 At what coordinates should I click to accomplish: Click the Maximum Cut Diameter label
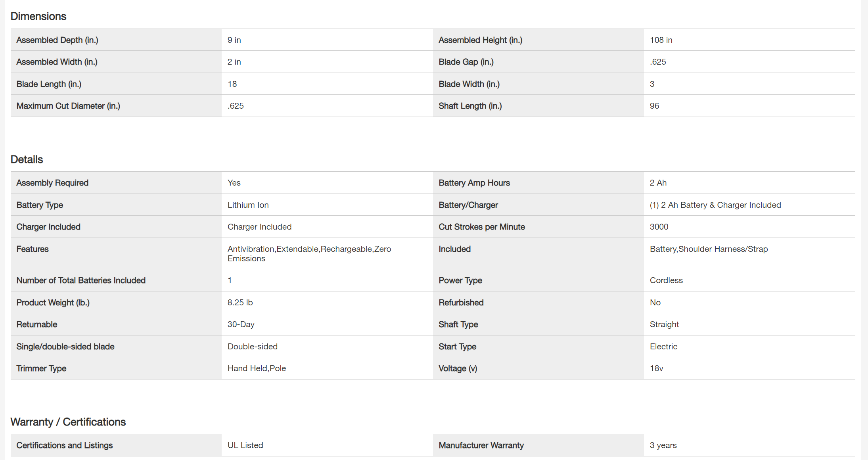tap(68, 106)
